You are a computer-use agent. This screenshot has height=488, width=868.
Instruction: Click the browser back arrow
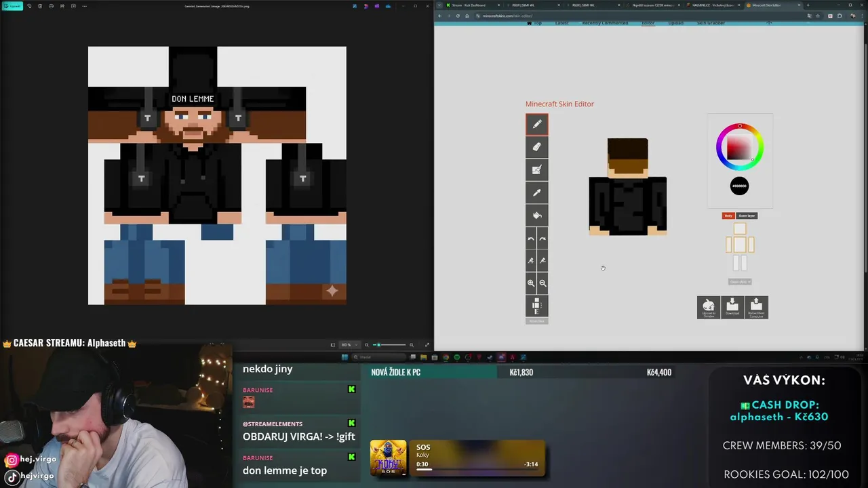[x=440, y=16]
